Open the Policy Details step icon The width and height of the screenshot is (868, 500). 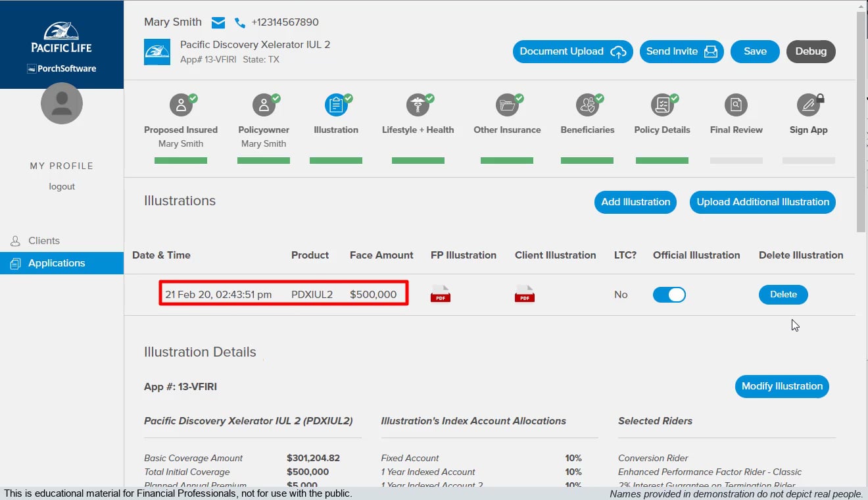(x=662, y=105)
